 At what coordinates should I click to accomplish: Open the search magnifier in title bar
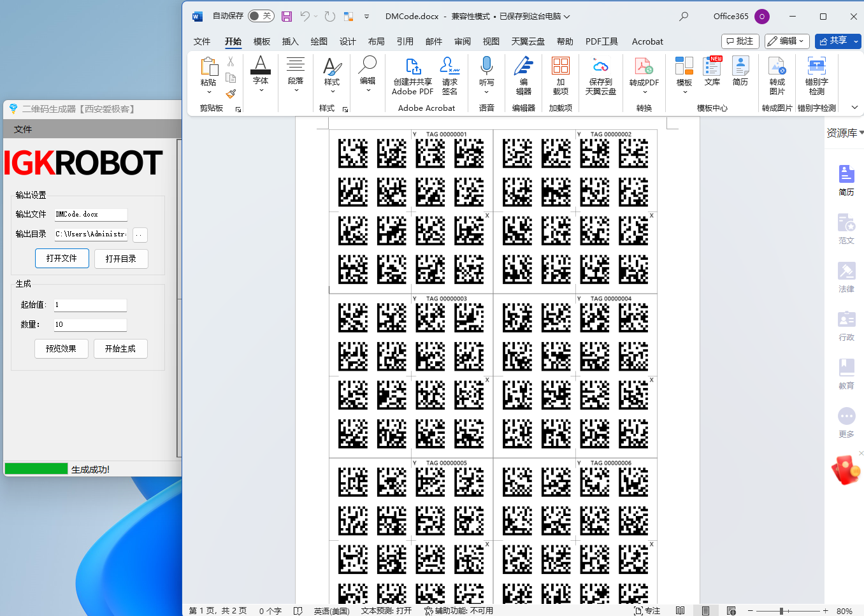tap(684, 17)
